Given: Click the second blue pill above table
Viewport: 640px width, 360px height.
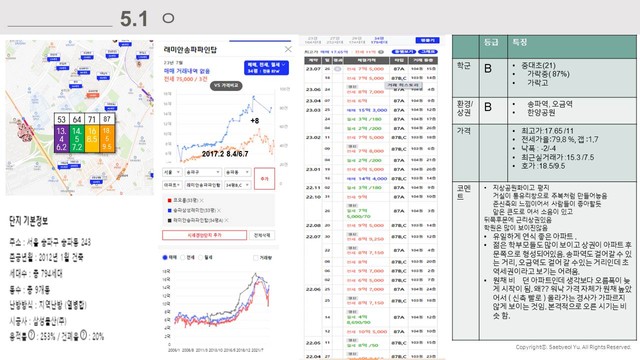Looking at the screenshot, I should (x=427, y=52).
